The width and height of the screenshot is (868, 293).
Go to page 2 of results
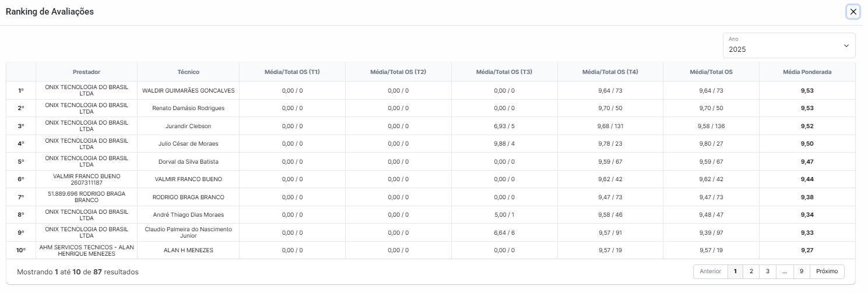751,271
